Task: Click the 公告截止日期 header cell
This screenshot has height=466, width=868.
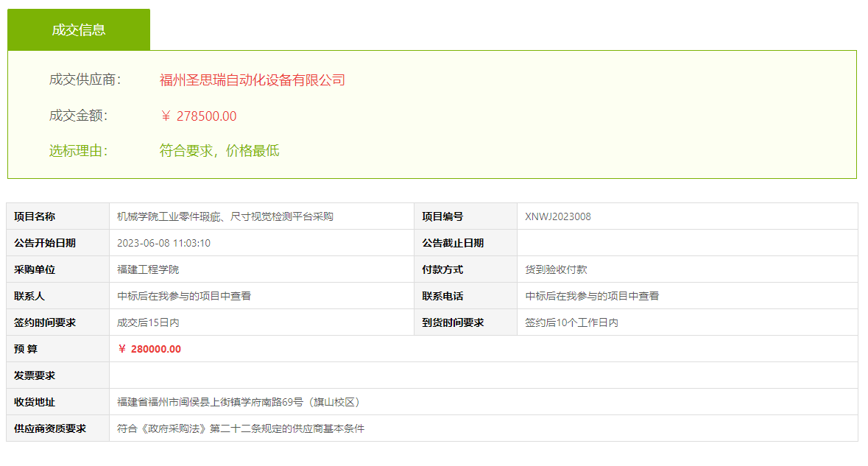Action: (465, 243)
